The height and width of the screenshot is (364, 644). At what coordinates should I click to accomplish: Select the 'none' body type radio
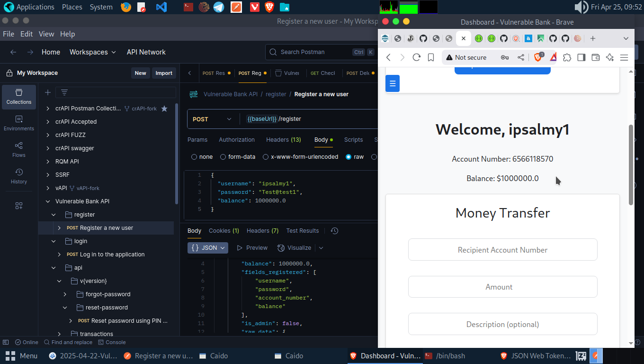194,157
